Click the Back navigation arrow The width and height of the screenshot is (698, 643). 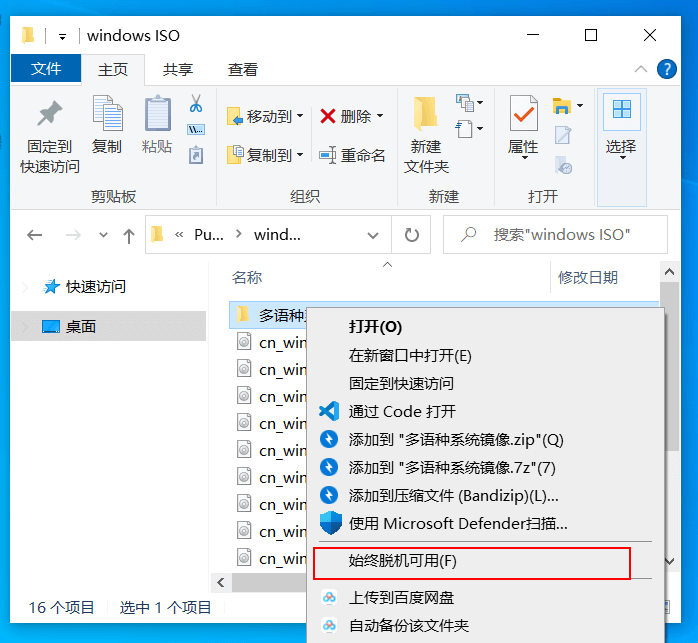[x=34, y=235]
